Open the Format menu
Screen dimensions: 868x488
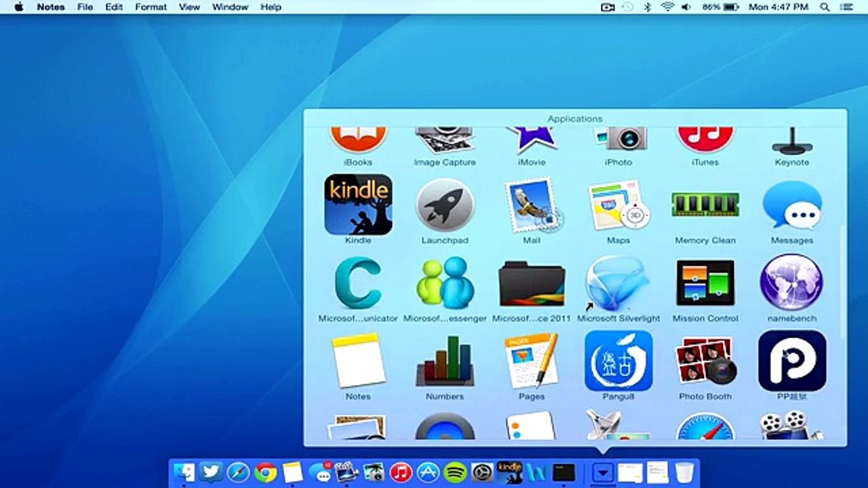tap(151, 7)
